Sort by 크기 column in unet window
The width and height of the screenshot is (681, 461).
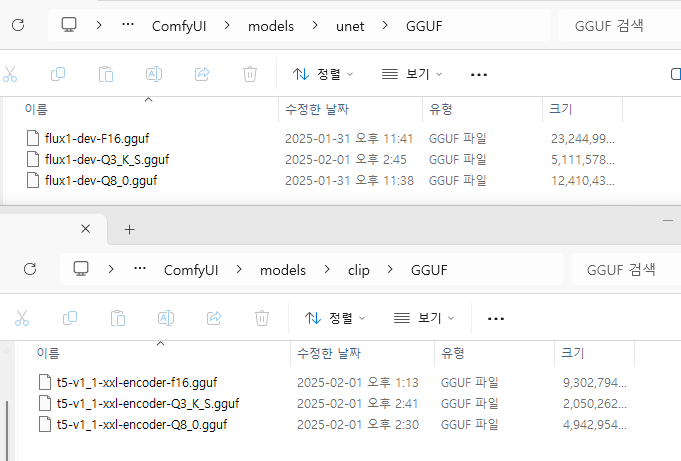pyautogui.click(x=561, y=109)
